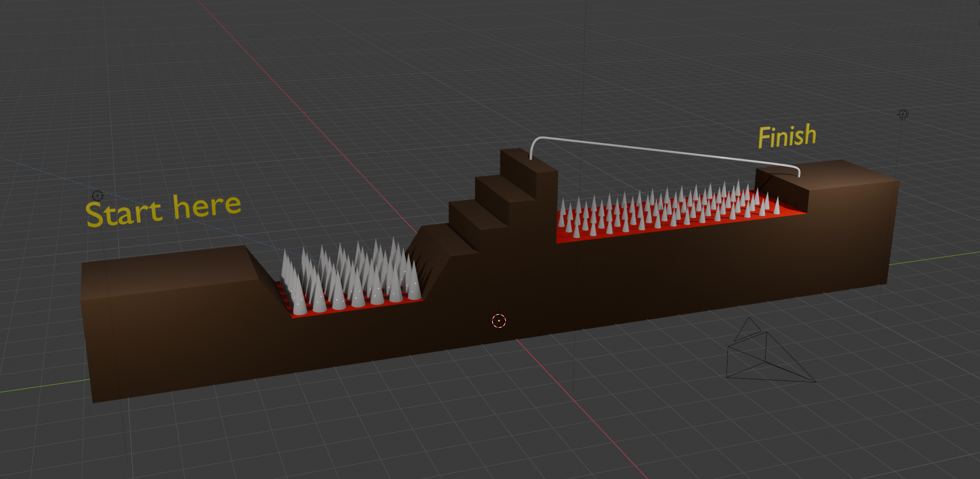Click red floor front edge of right spikes
The image size is (980, 479).
point(644,232)
